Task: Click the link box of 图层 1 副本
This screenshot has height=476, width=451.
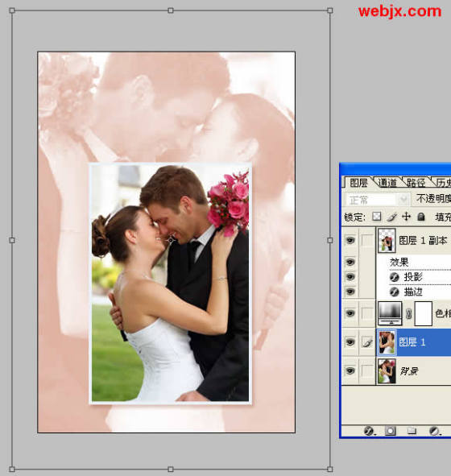Action: (367, 241)
